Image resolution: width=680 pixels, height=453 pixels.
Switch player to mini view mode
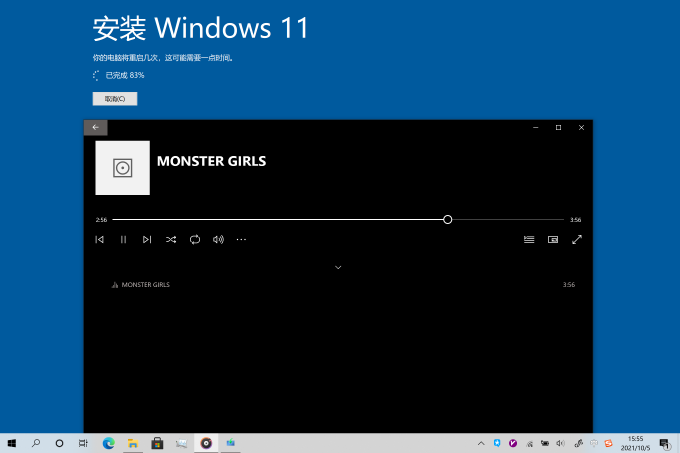click(553, 239)
